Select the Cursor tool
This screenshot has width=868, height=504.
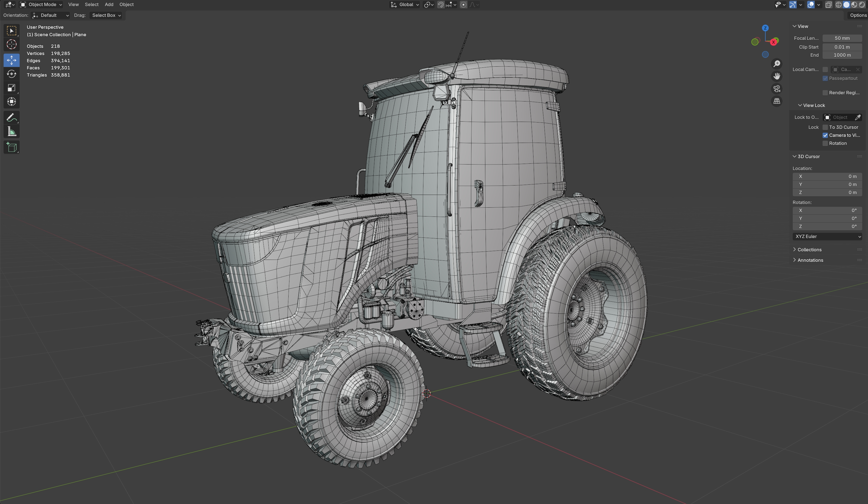(11, 45)
